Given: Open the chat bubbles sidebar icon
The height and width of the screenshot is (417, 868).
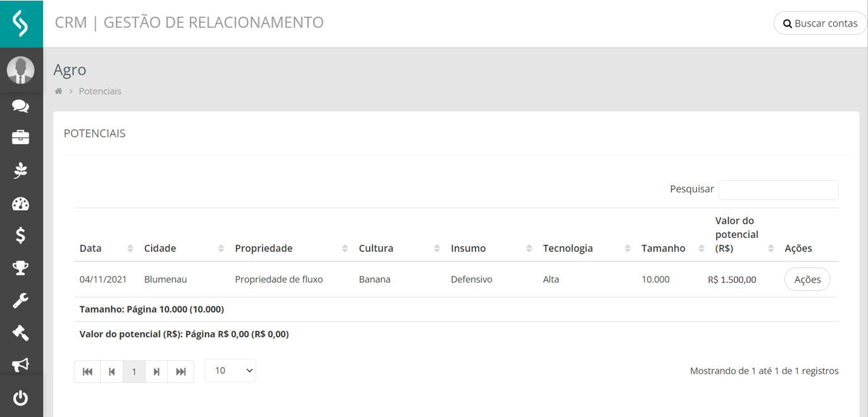Looking at the screenshot, I should click(x=21, y=106).
